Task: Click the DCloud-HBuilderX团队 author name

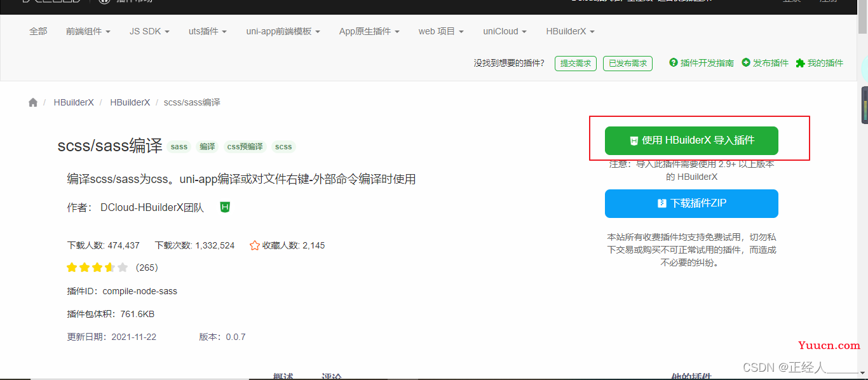Action: pos(152,208)
